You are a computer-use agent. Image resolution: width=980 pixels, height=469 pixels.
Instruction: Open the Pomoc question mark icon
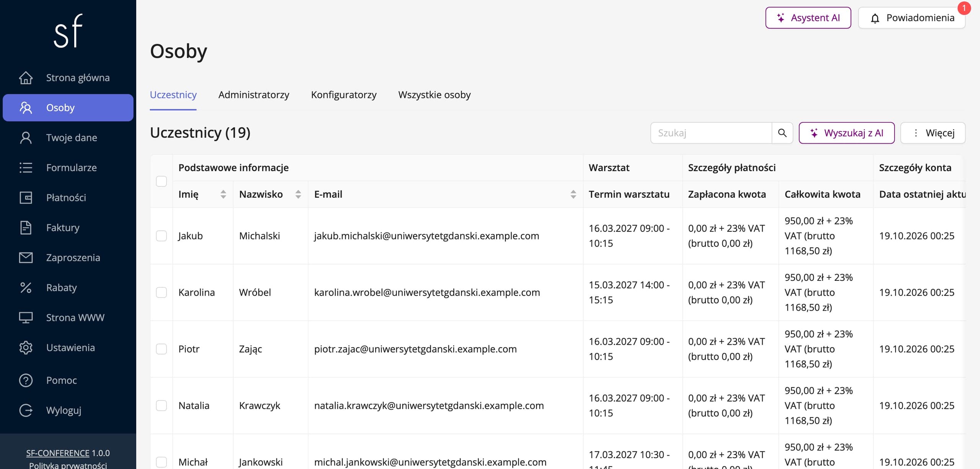tap(26, 380)
